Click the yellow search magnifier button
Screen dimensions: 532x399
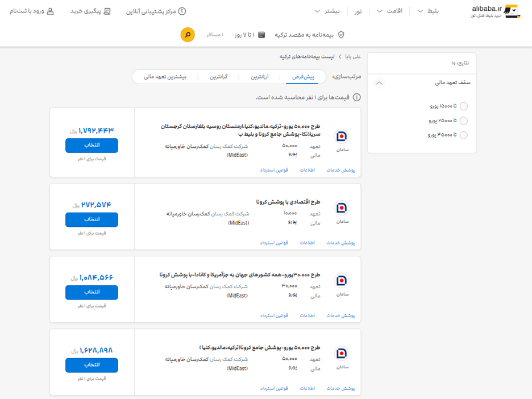(188, 35)
